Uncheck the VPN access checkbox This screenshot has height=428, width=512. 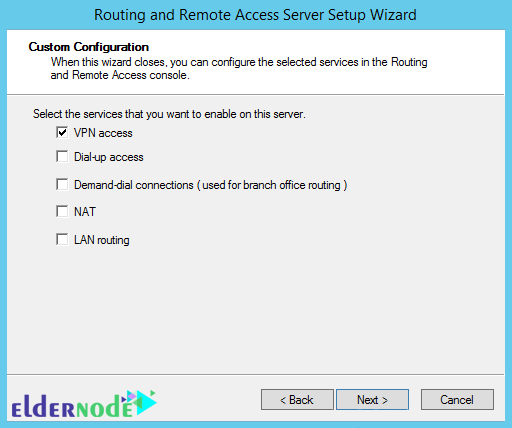[x=62, y=132]
